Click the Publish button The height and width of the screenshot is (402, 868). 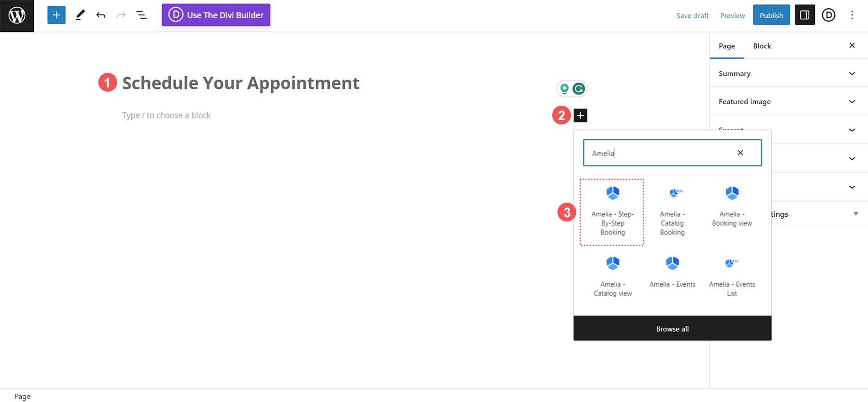click(x=771, y=15)
